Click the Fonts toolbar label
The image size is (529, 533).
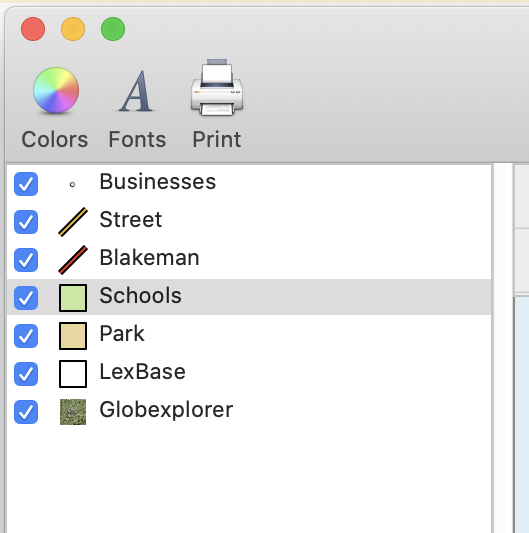pos(137,139)
